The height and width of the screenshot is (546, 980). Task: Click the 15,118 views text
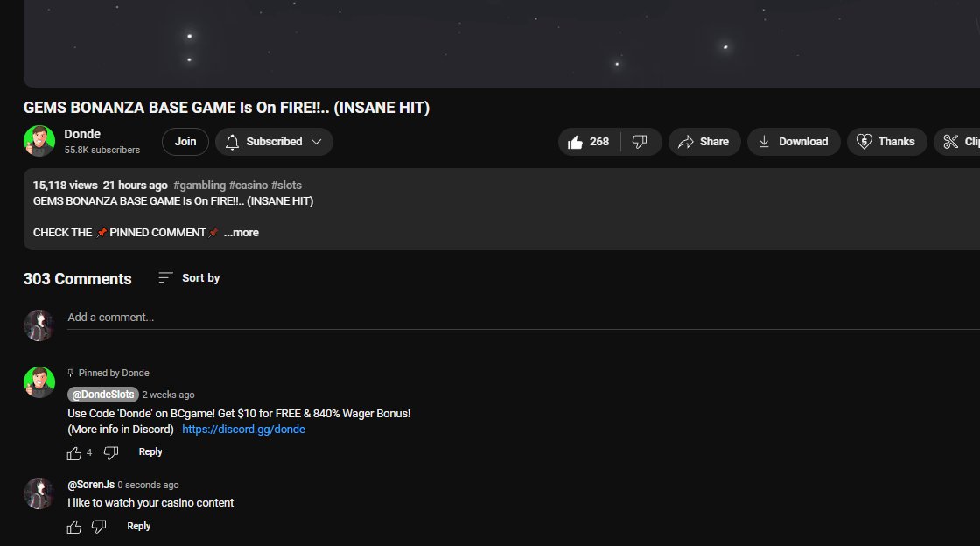tap(65, 185)
